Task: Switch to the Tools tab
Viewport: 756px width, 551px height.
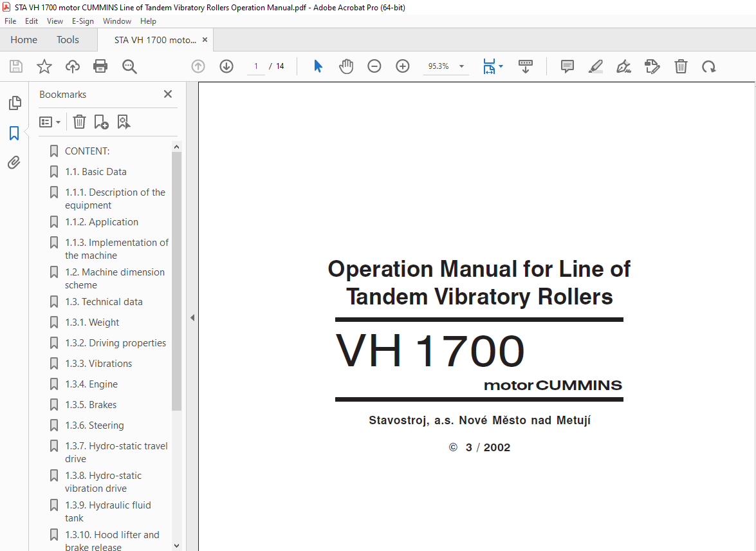Action: (x=68, y=40)
